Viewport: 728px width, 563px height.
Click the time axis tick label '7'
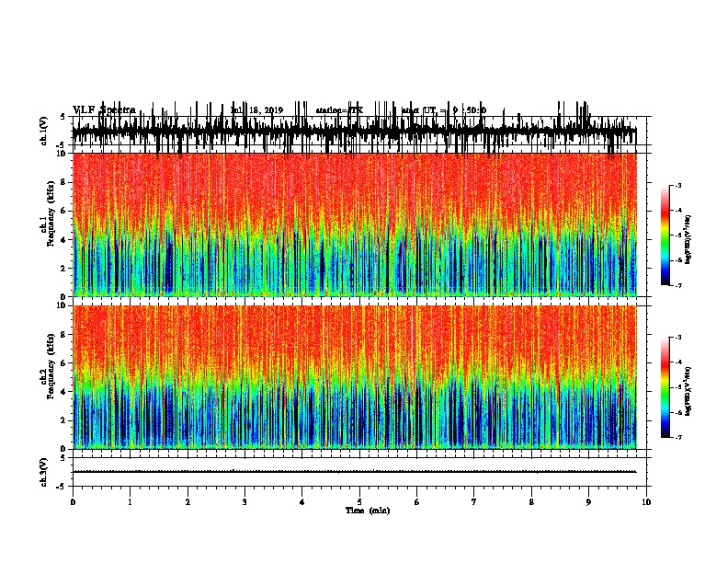tap(474, 502)
